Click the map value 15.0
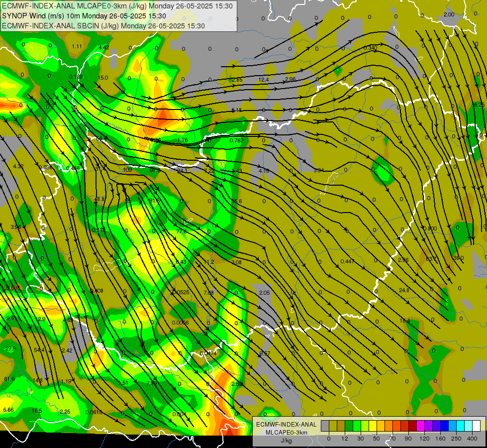This screenshot has height=448, width=487. pos(103,78)
